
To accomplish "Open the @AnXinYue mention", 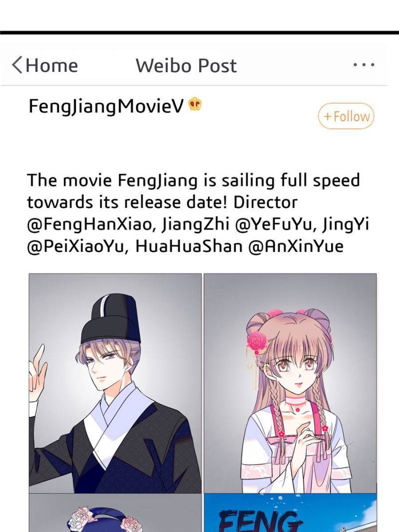I will click(296, 247).
